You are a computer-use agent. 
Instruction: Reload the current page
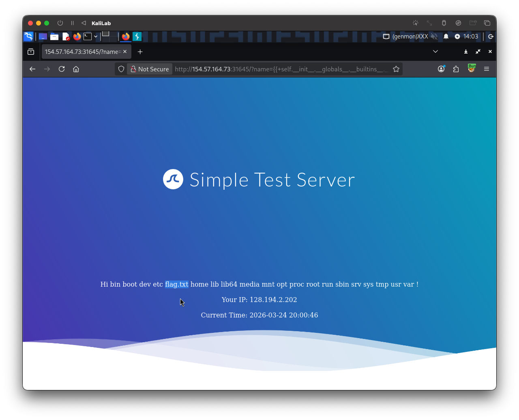click(x=61, y=69)
